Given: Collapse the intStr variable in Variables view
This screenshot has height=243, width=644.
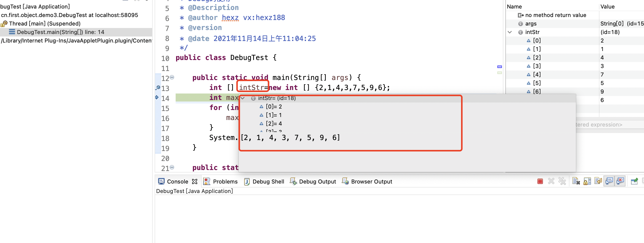Looking at the screenshot, I should (x=510, y=32).
